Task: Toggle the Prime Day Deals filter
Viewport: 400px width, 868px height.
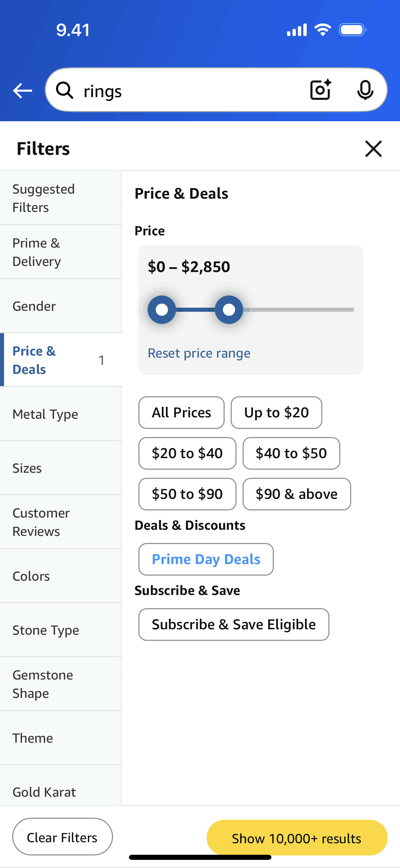Action: [206, 559]
